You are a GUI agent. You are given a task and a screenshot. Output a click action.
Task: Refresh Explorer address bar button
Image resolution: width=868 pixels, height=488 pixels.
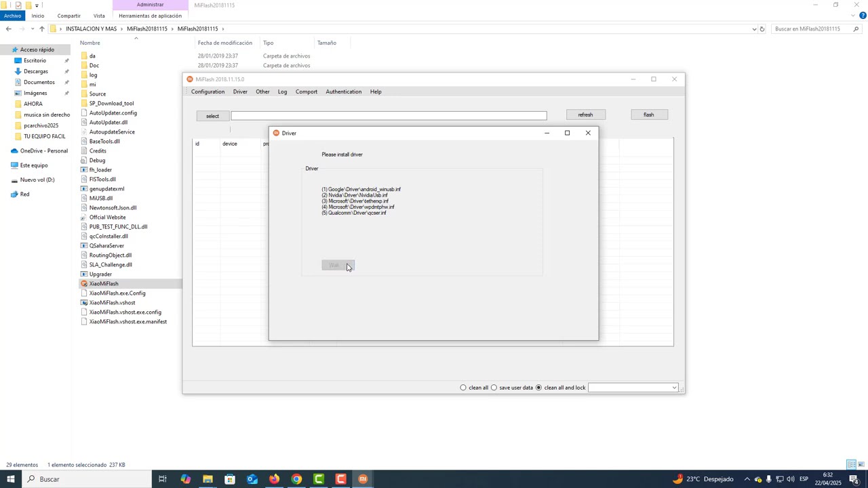(762, 28)
